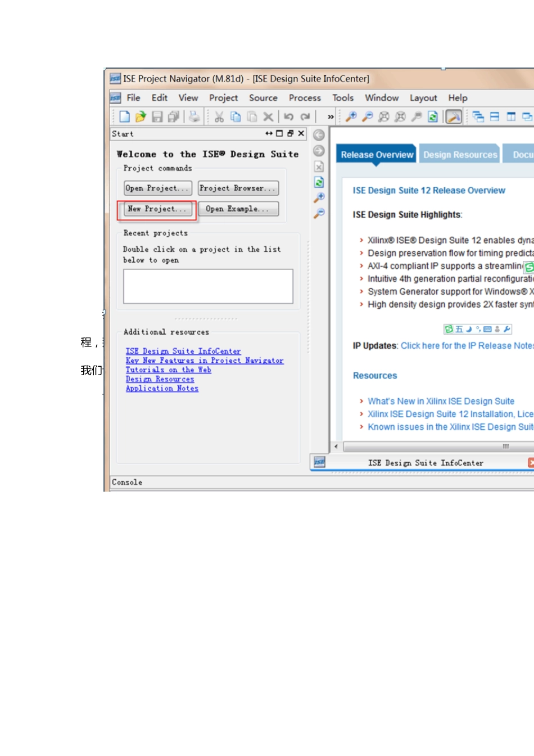Open What's New in Xilinx ISE Design Suite
Viewport: 534px width, 756px height.
[441, 401]
